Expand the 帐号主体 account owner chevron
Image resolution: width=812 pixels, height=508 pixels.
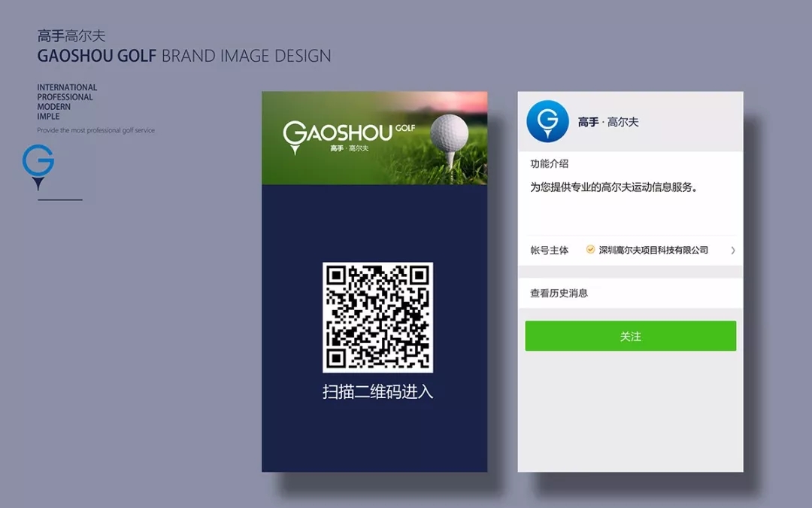tap(733, 251)
